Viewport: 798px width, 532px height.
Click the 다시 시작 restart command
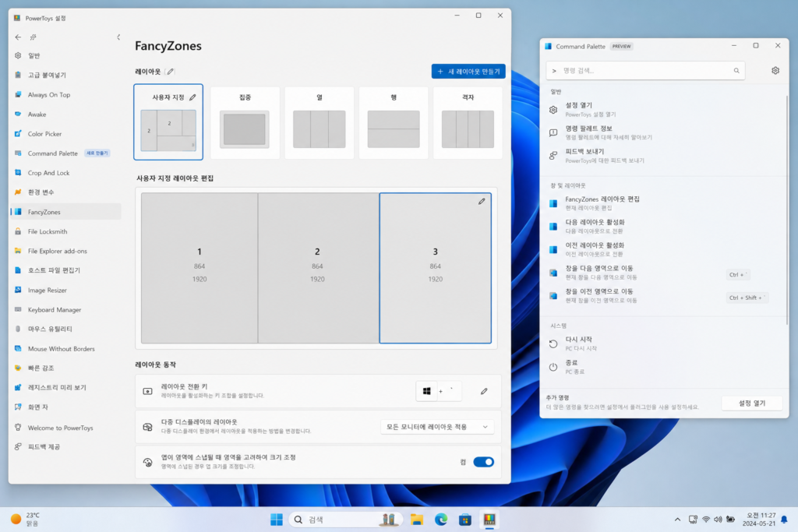(x=664, y=344)
